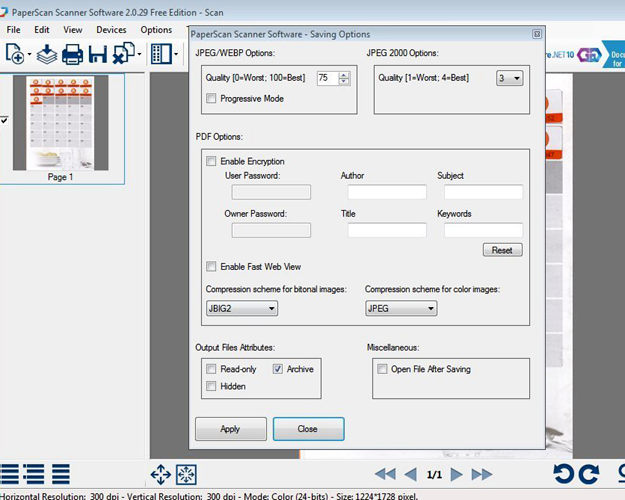This screenshot has height=500, width=625.
Task: Click the plain lines view icon
Action: [x=61, y=474]
